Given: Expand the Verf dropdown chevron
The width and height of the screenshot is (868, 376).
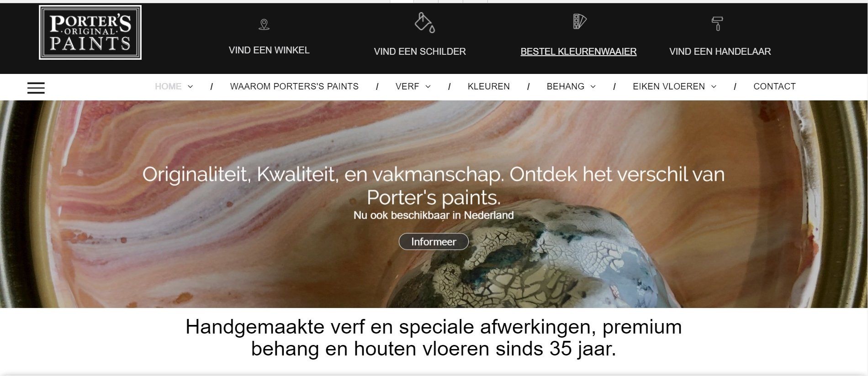Looking at the screenshot, I should (x=428, y=87).
